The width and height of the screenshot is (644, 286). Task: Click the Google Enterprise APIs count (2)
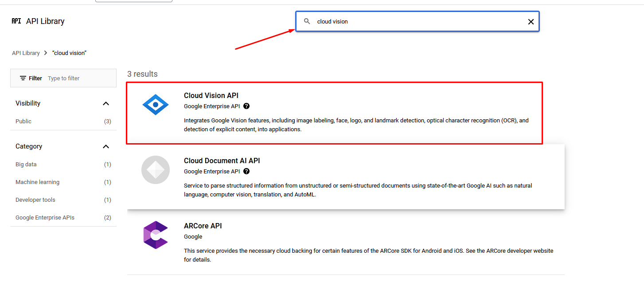tap(107, 217)
